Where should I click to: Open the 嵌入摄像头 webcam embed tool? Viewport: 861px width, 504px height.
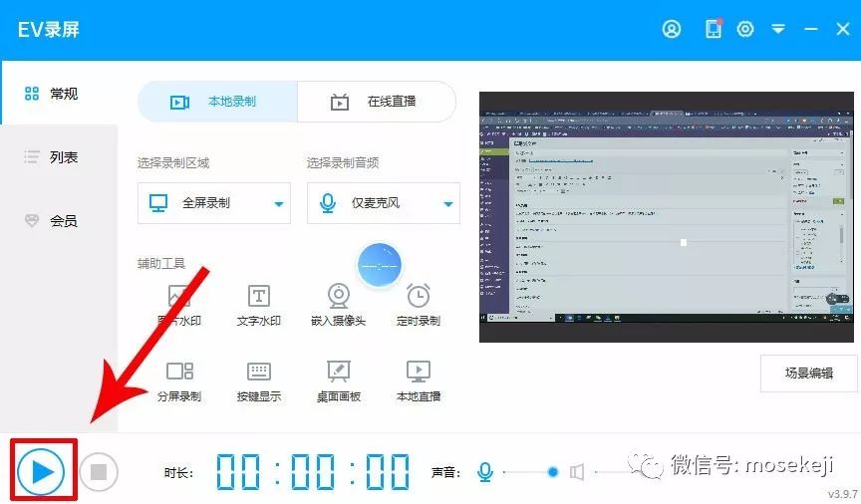[x=338, y=305]
